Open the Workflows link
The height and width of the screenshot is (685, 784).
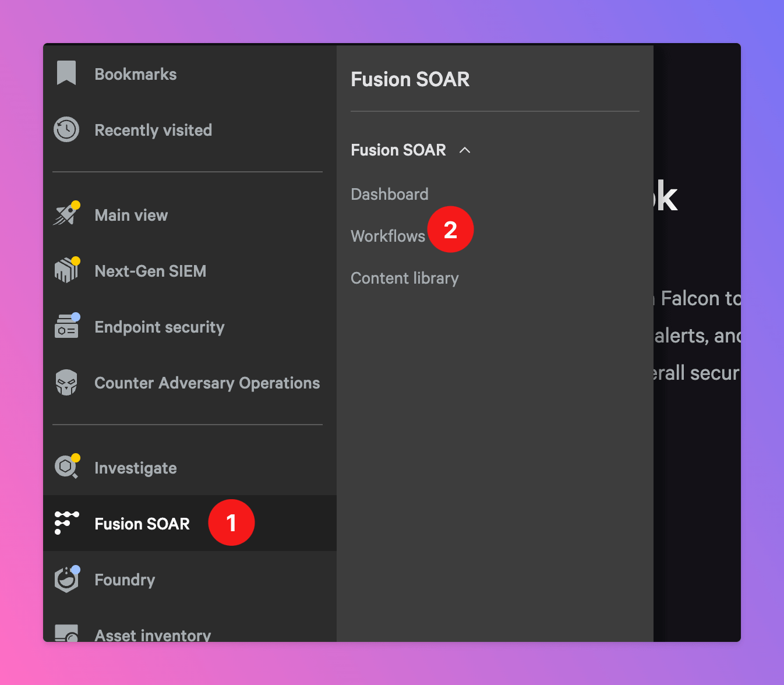tap(388, 236)
